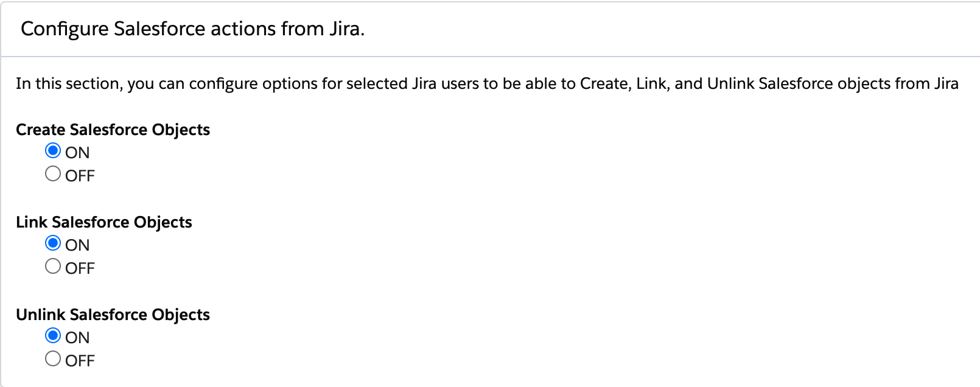Screen dimensions: 980x387
Task: Click the 'In this section' description sentence
Action: pyautogui.click(x=487, y=83)
